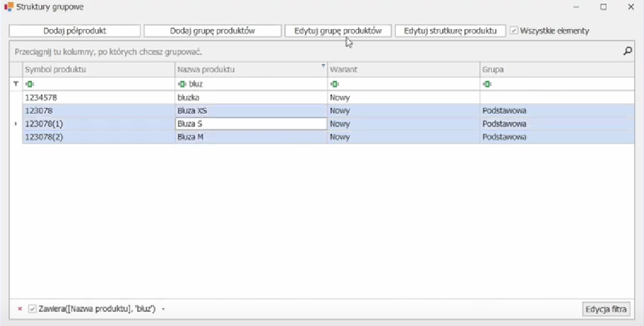Open the Nazwa produktu column filter dropdown

pyautogui.click(x=323, y=66)
